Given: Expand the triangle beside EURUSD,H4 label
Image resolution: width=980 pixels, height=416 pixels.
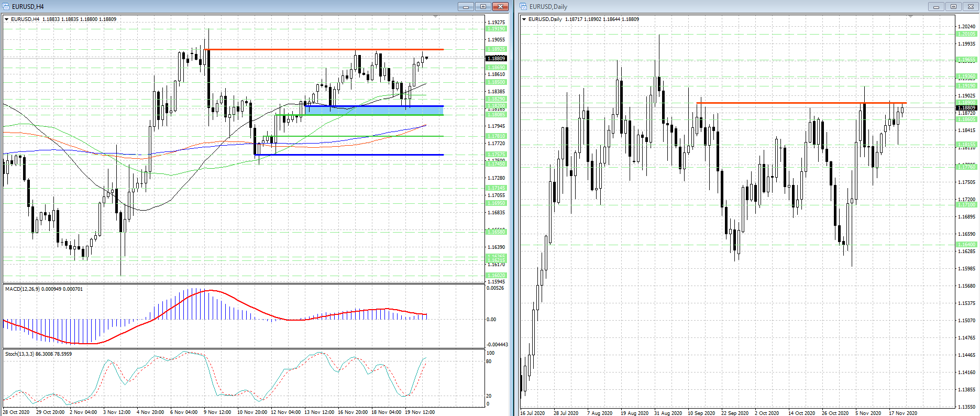Looking at the screenshot, I should tap(7, 19).
